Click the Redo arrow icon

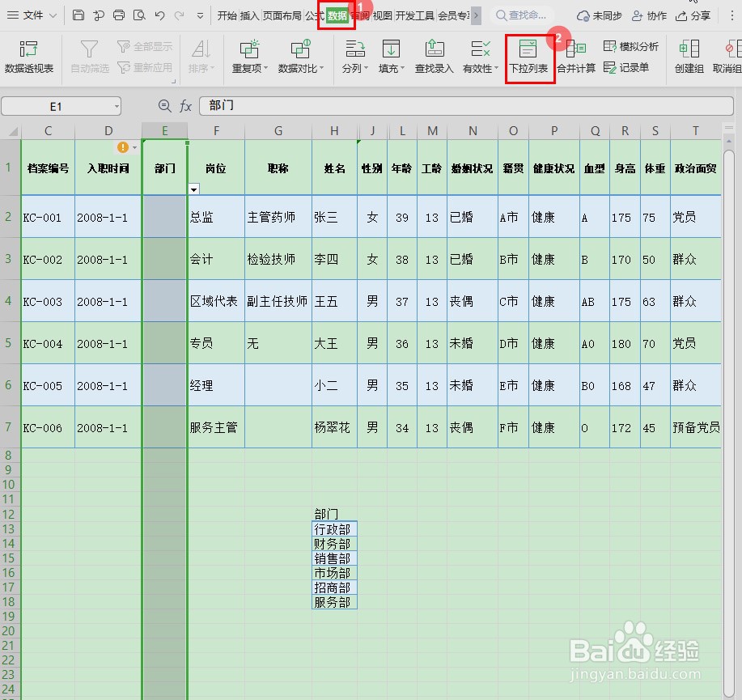tap(179, 15)
